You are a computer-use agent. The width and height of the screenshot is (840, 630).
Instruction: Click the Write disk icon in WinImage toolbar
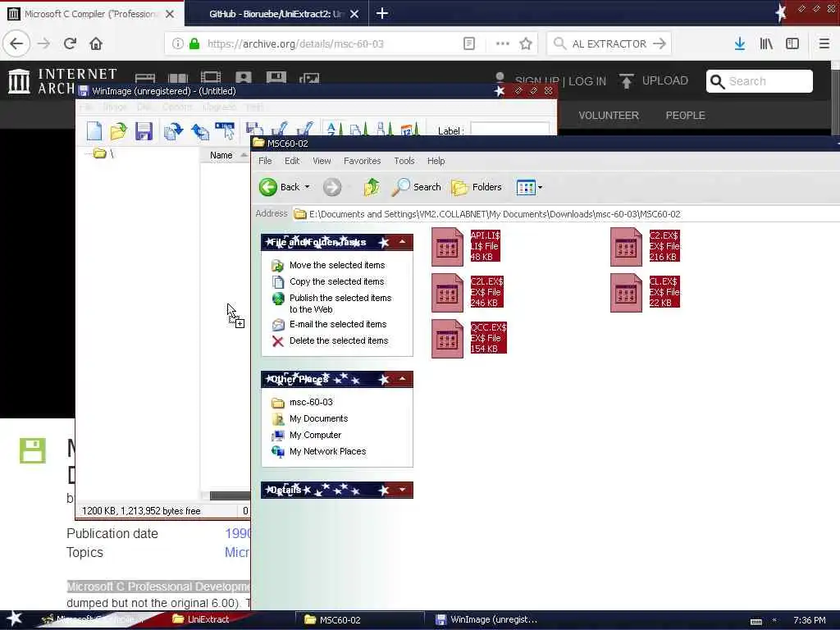pos(200,130)
